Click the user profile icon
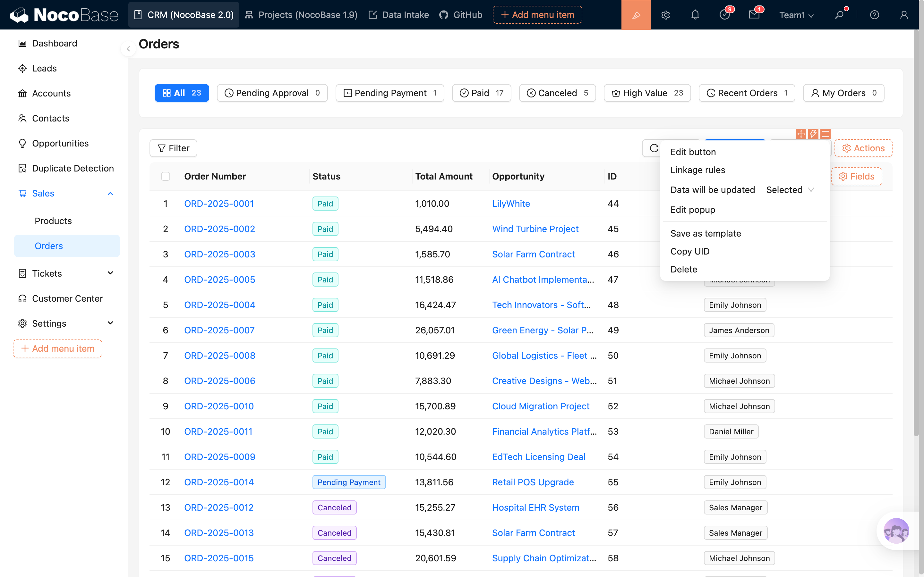 tap(904, 15)
